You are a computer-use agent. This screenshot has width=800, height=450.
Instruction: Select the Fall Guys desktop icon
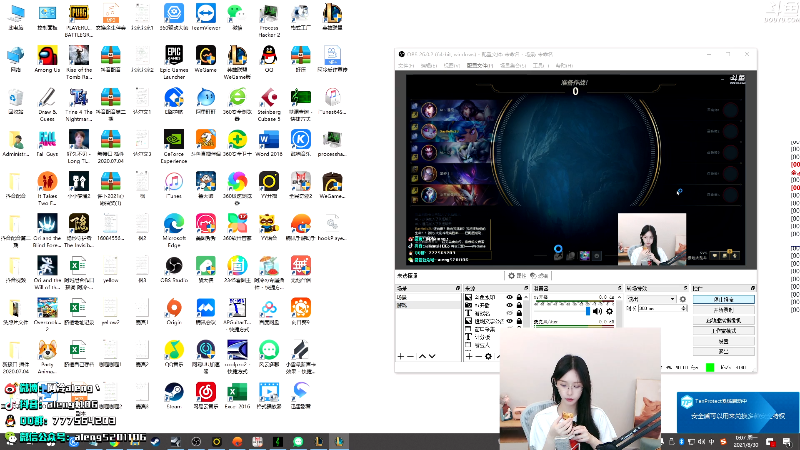pos(47,143)
